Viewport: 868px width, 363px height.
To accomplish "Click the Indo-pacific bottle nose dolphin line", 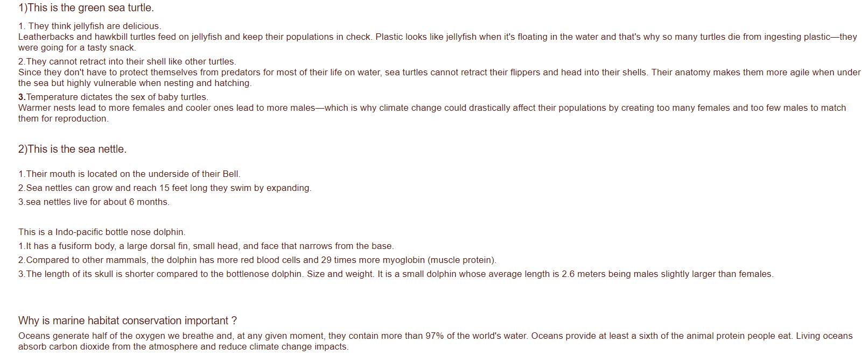I will [x=102, y=232].
